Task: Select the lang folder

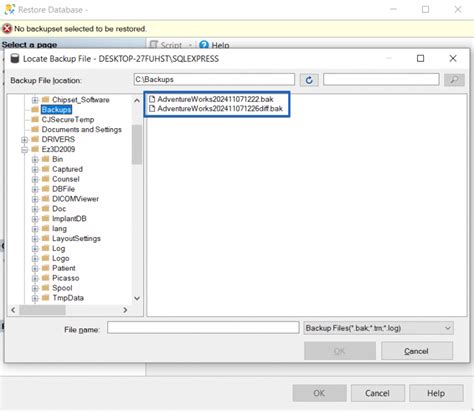Action: pyautogui.click(x=59, y=229)
